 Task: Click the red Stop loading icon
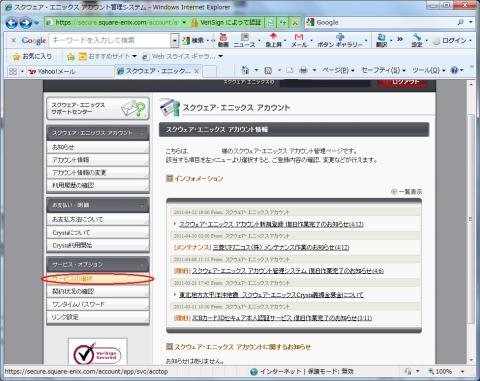[x=295, y=23]
